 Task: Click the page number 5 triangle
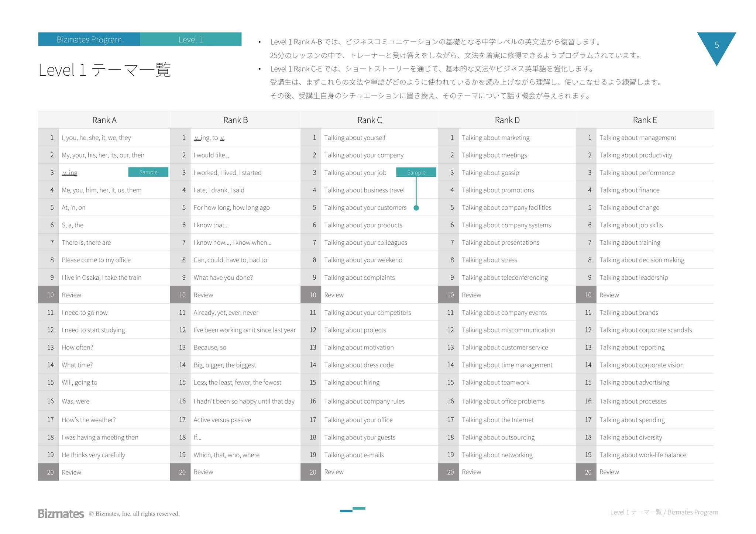tap(716, 45)
